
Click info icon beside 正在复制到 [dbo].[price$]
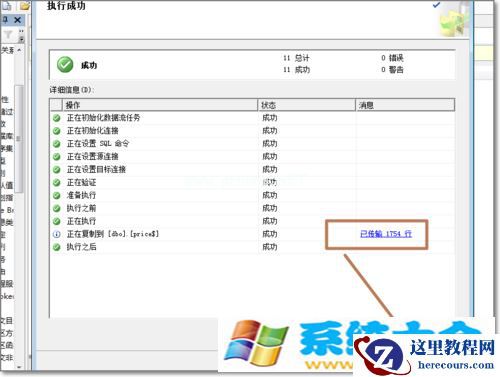[57, 234]
